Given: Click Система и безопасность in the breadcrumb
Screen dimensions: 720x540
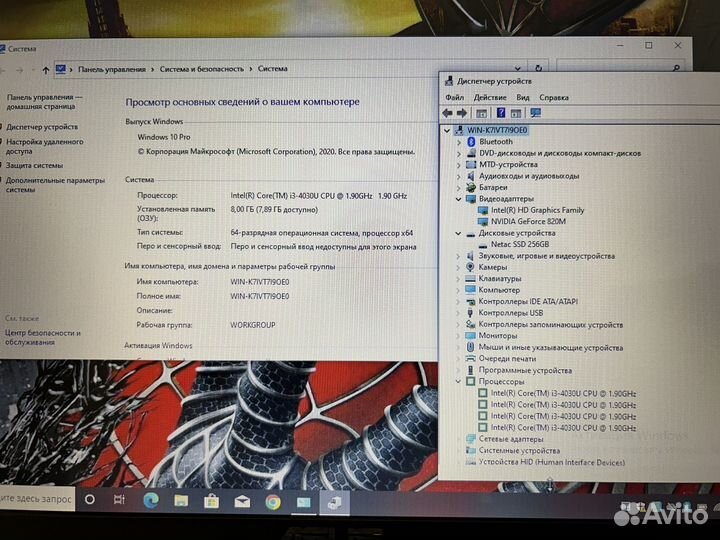Looking at the screenshot, I should click(202, 69).
